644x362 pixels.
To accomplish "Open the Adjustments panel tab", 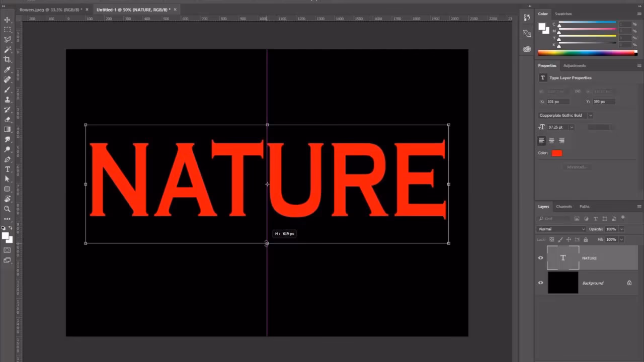I will pos(575,65).
